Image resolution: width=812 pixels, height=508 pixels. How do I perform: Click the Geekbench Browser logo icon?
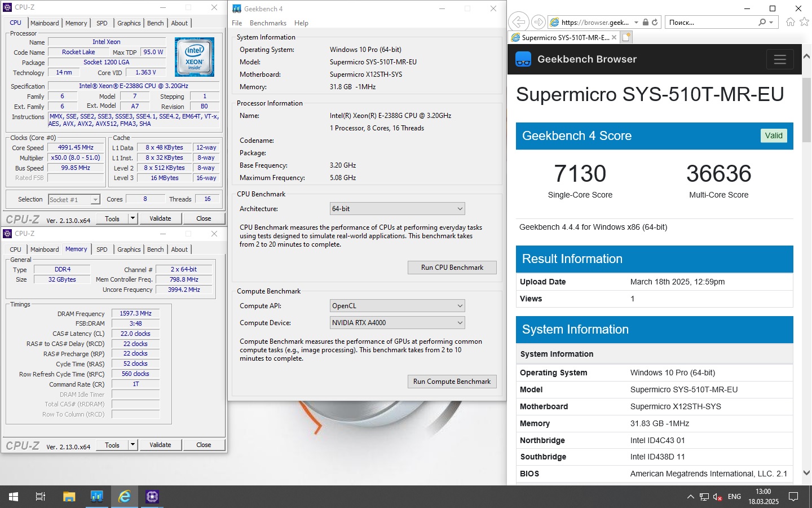tap(523, 59)
